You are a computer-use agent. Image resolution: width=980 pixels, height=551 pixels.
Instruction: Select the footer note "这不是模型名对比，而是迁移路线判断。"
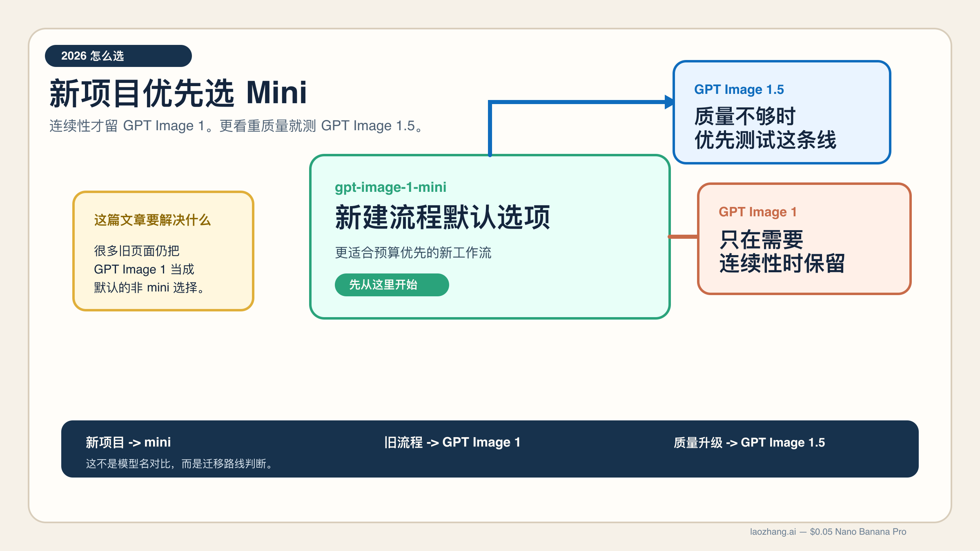(179, 464)
